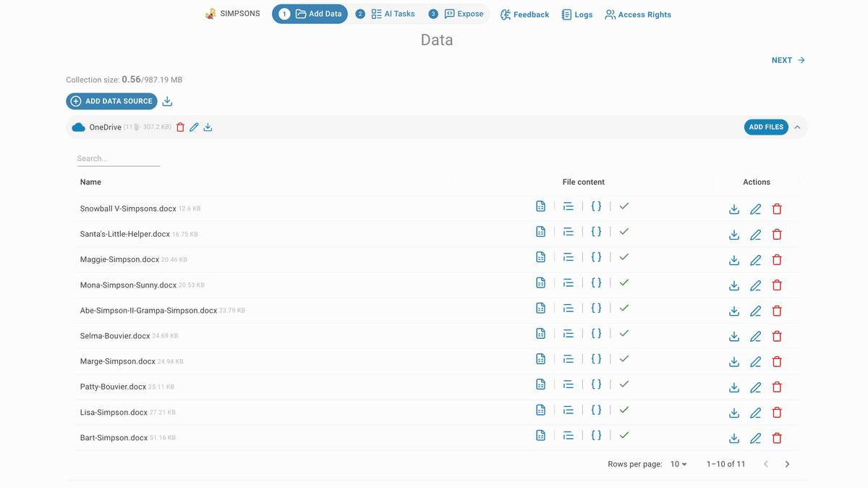View document content of Mona-Simpson-Sunny.docx
868x488 pixels.
point(540,282)
